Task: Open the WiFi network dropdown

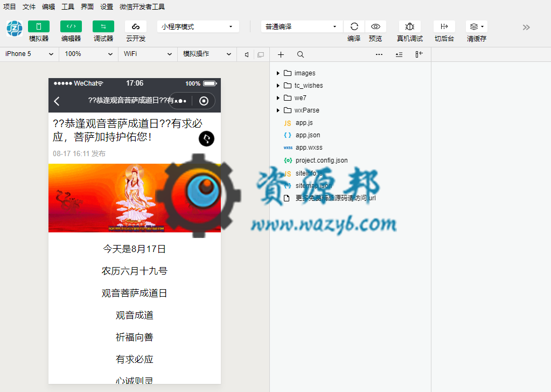Action: pyautogui.click(x=148, y=54)
